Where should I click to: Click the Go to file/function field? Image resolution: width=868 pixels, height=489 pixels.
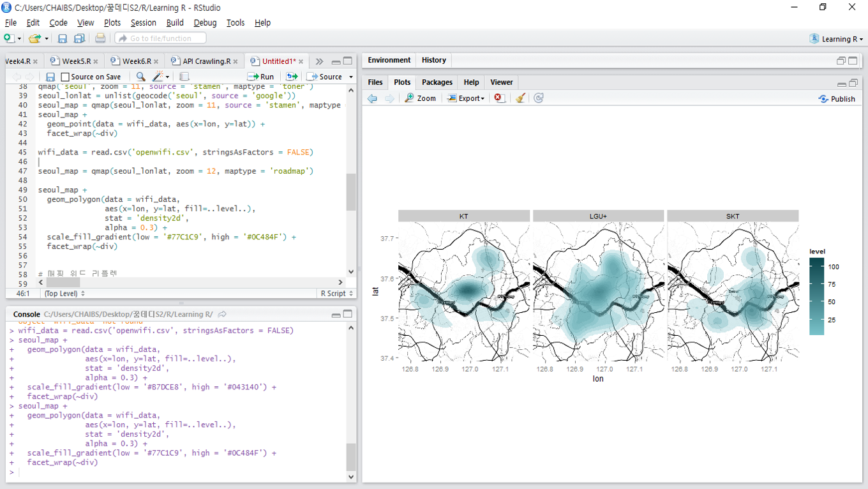[160, 38]
